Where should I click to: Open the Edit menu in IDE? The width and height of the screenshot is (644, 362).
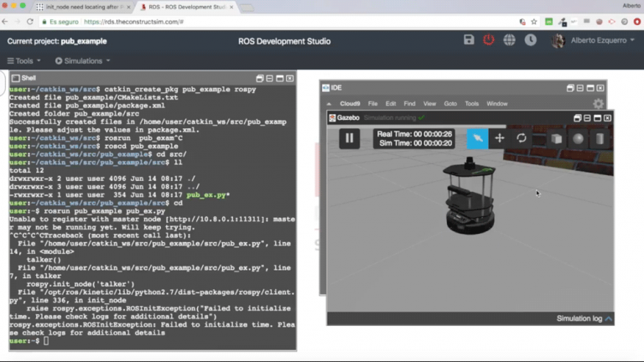(391, 104)
